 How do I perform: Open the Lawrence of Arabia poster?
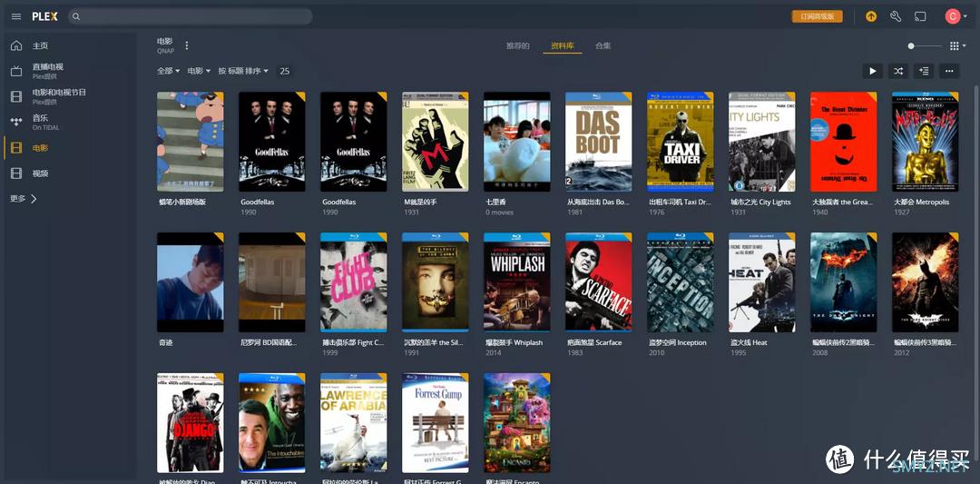coord(353,423)
